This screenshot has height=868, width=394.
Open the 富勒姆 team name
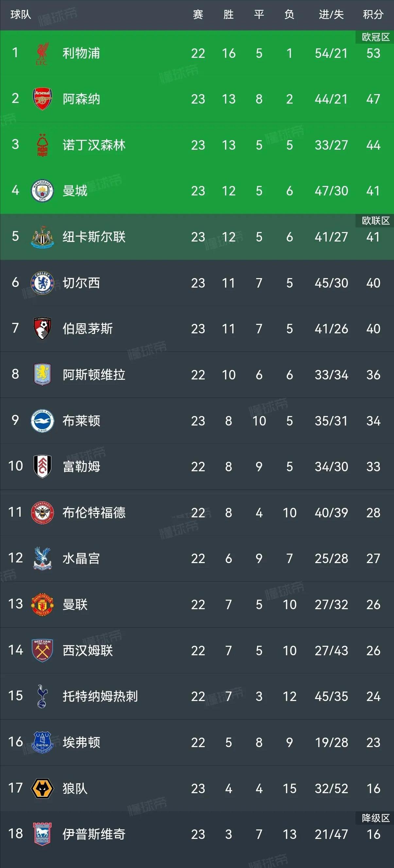tap(81, 467)
